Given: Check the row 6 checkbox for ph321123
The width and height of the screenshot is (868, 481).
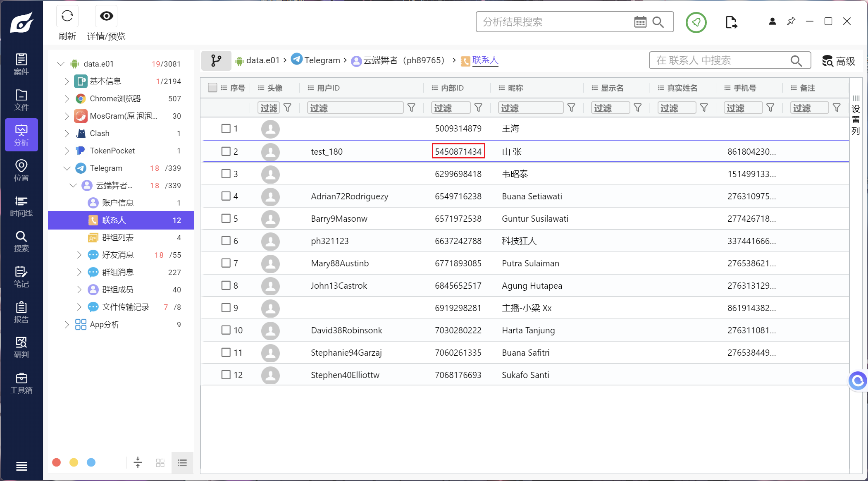Looking at the screenshot, I should (x=226, y=241).
